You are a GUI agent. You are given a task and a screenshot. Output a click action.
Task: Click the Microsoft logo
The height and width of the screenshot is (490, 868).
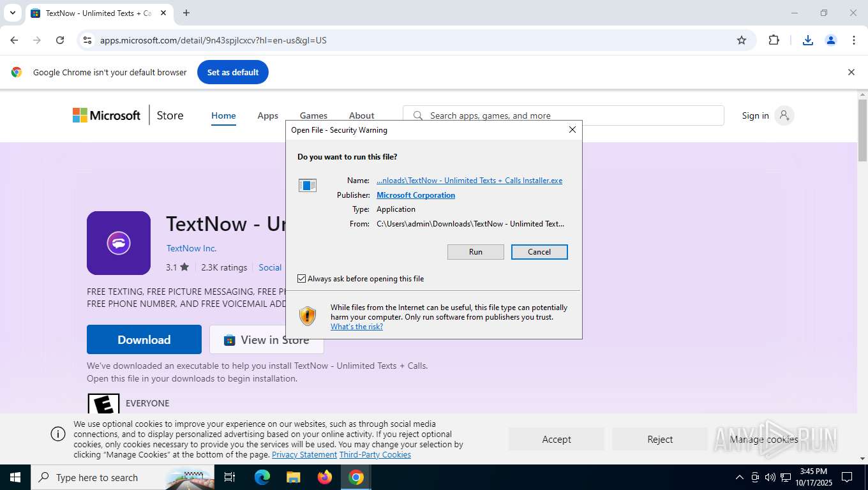click(107, 115)
